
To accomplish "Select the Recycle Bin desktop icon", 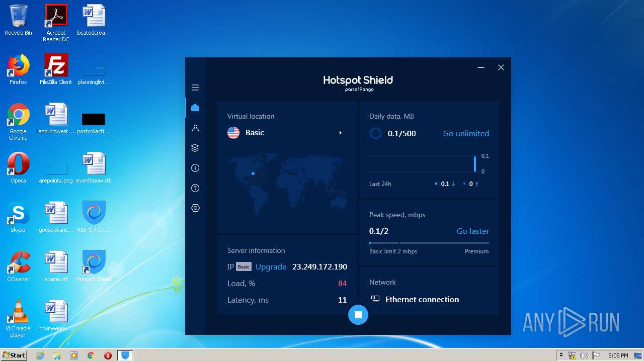I will click(x=18, y=21).
